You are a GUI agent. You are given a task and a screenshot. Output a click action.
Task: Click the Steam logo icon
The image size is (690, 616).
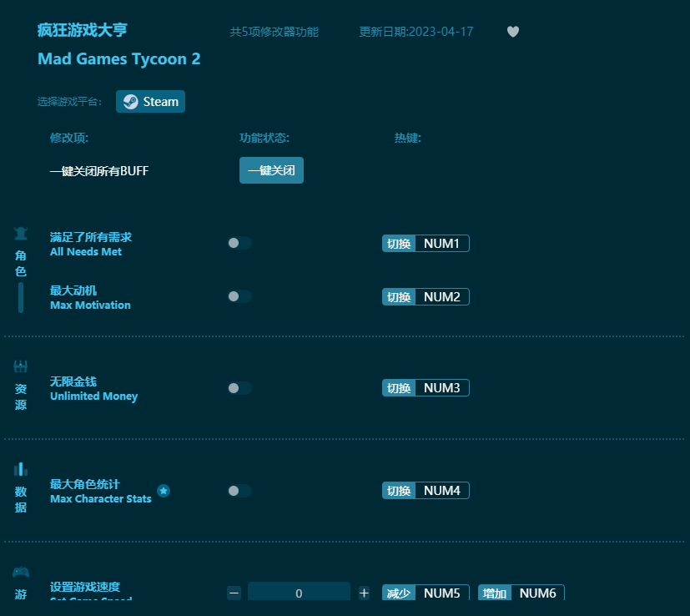coord(132,101)
